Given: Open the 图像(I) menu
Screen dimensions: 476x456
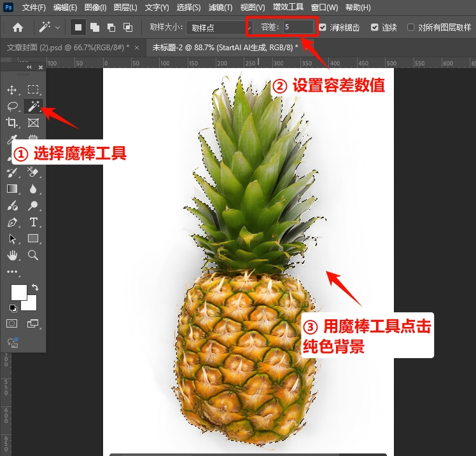Looking at the screenshot, I should tap(95, 7).
